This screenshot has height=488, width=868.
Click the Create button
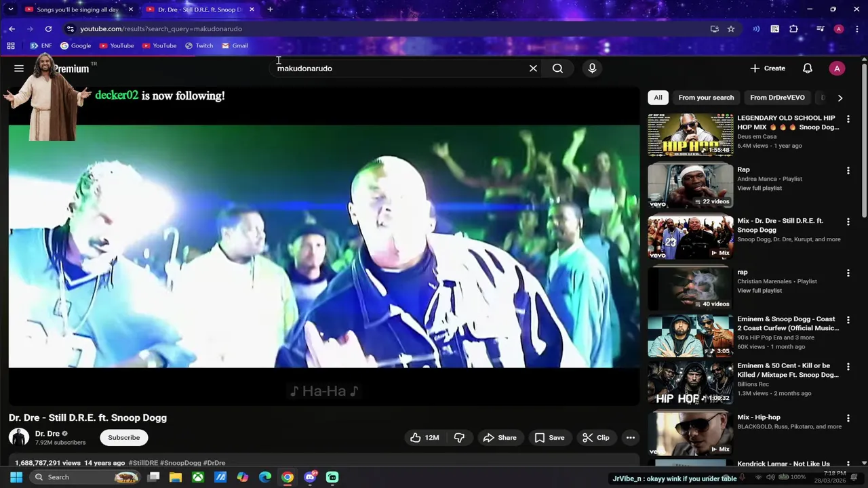(x=768, y=68)
